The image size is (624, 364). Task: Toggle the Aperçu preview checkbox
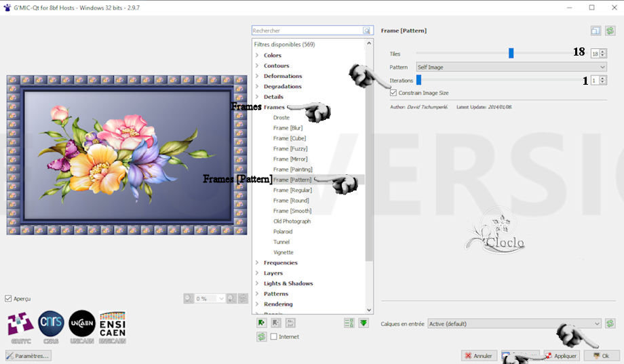tap(8, 298)
